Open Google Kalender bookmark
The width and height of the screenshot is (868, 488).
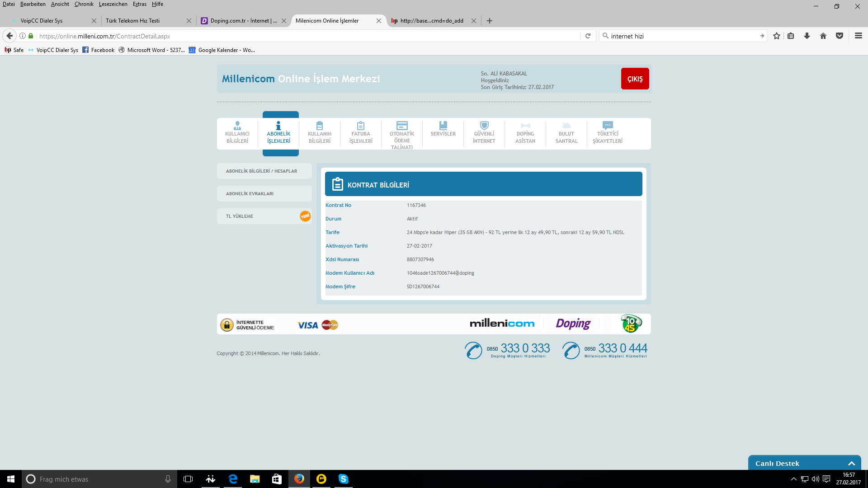[x=222, y=50]
